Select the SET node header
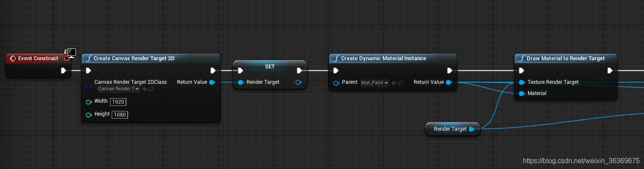 click(270, 67)
